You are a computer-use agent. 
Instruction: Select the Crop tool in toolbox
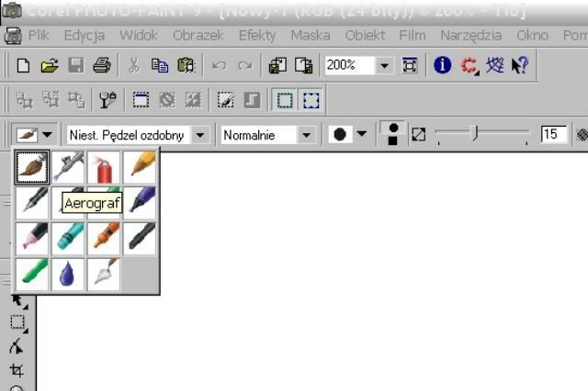point(17,371)
